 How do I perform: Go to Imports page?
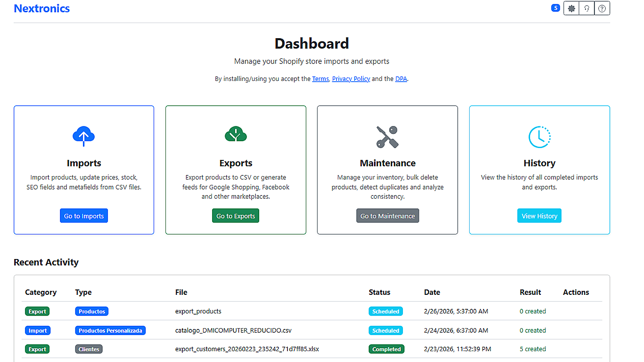(x=84, y=216)
